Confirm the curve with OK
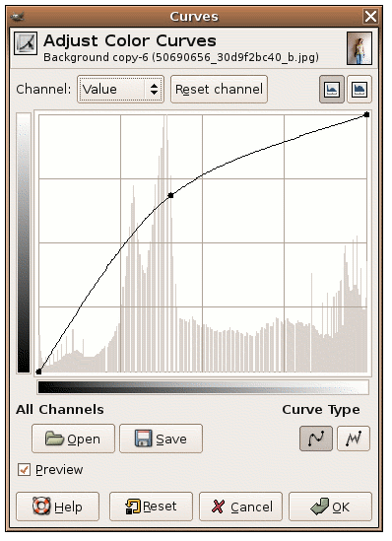Viewport: 392px width, 541px height. pyautogui.click(x=330, y=507)
